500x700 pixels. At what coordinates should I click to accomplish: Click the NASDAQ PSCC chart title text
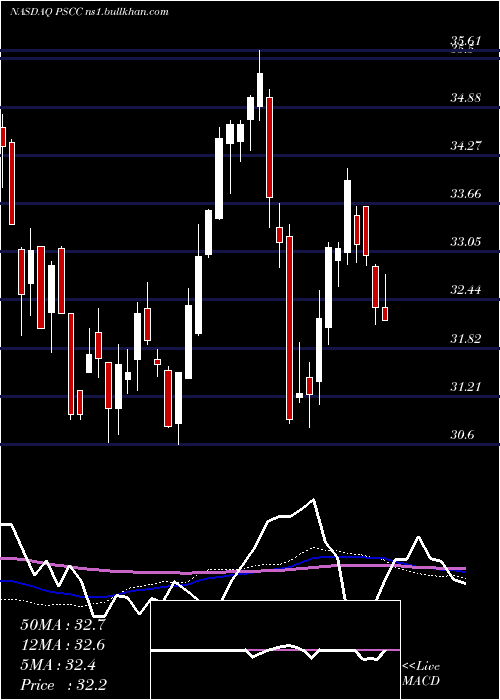[89, 12]
